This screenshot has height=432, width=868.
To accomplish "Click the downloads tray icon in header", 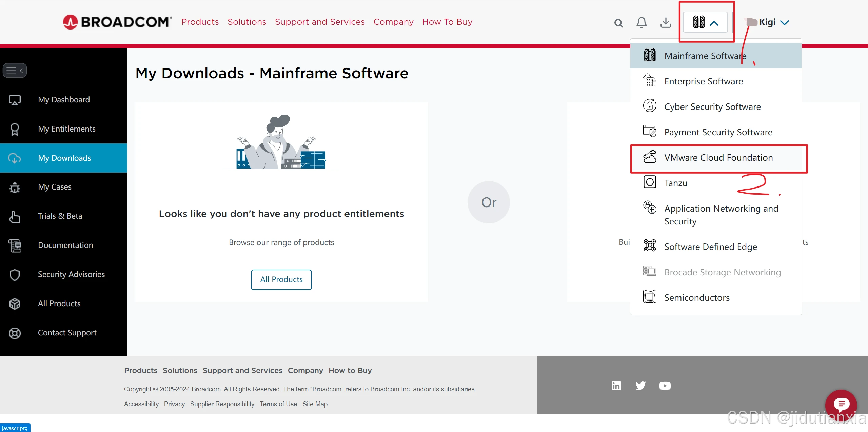I will (x=666, y=23).
